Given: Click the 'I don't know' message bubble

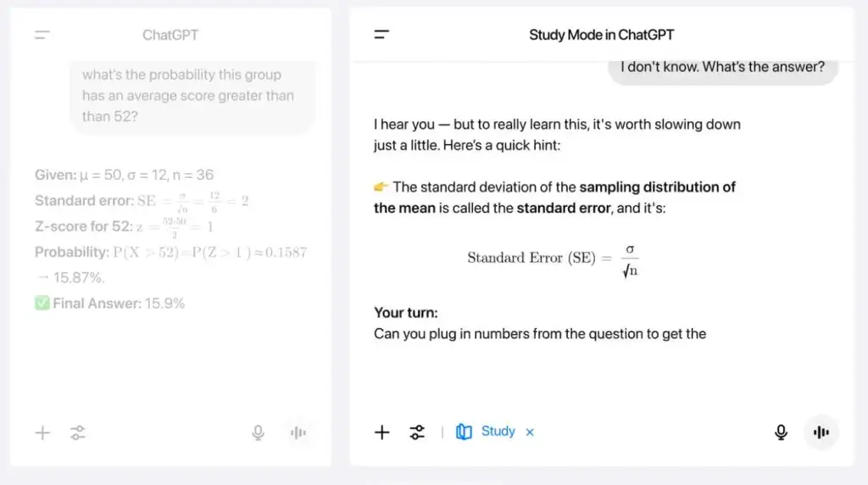Looking at the screenshot, I should (x=723, y=69).
